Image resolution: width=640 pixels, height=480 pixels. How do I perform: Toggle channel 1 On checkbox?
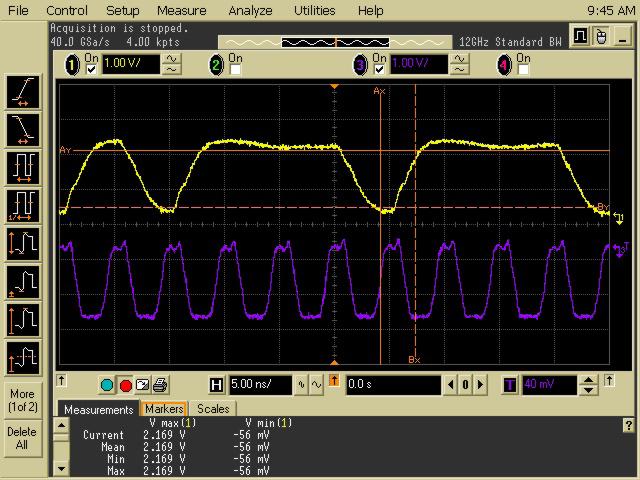pos(91,69)
